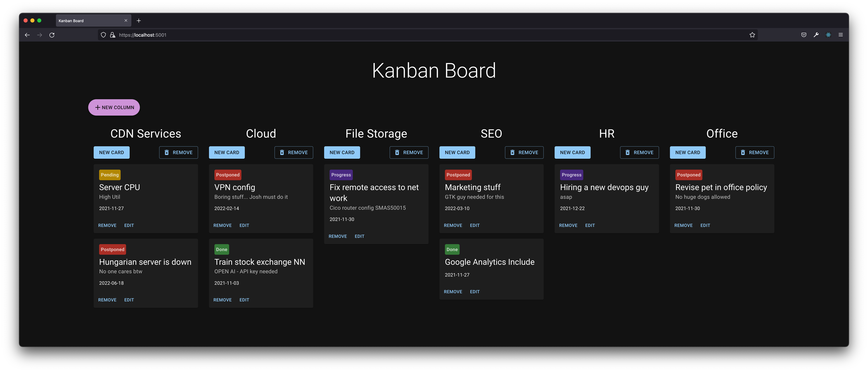Remove the Hungarian server is down card
Screen dimensions: 868x372
107,300
